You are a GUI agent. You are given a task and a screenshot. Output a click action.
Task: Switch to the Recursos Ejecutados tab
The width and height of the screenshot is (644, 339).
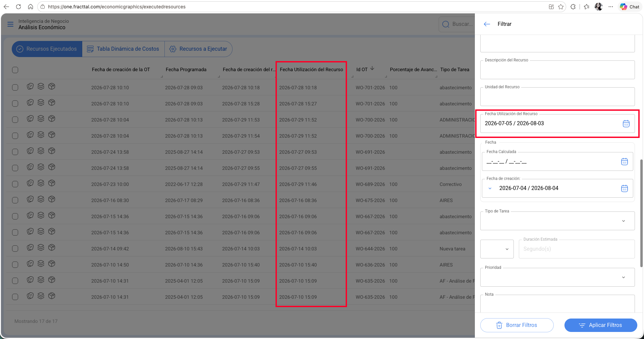tap(47, 49)
